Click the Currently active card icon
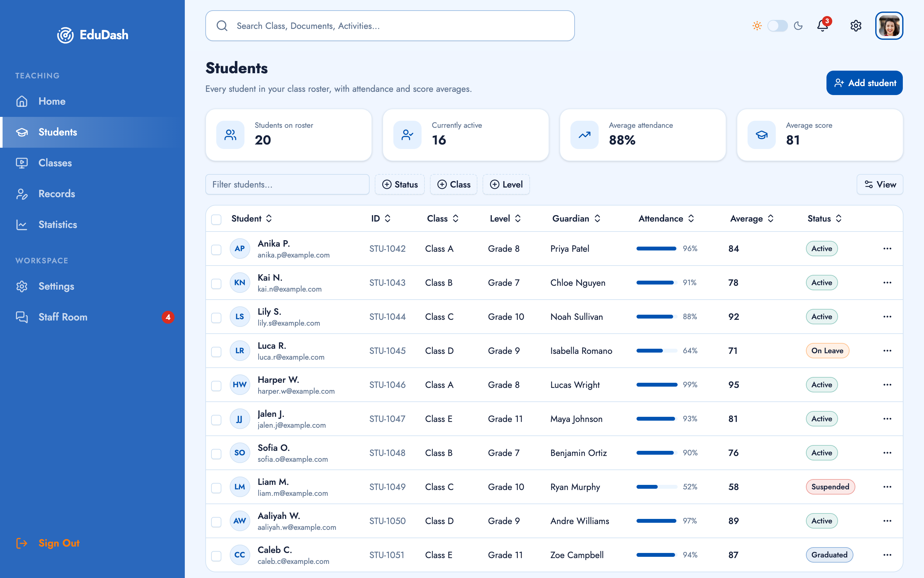The image size is (924, 578). click(407, 135)
